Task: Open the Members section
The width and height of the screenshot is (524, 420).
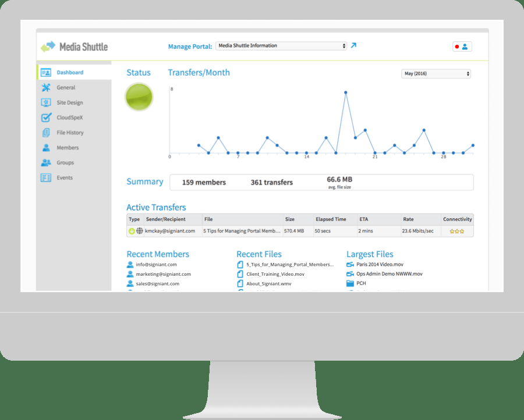Action: (x=68, y=148)
